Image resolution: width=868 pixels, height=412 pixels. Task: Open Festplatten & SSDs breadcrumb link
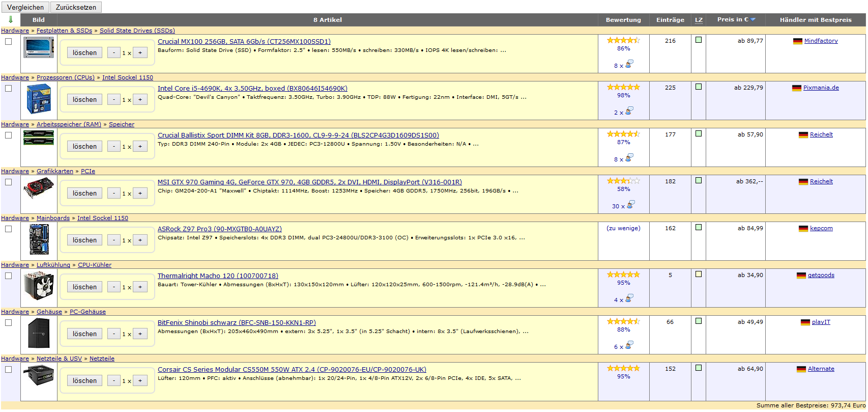pyautogui.click(x=64, y=31)
